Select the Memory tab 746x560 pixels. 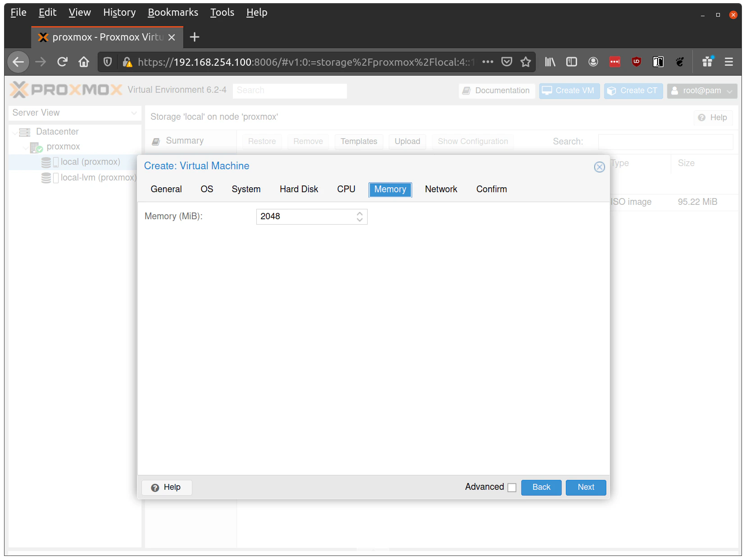coord(390,190)
